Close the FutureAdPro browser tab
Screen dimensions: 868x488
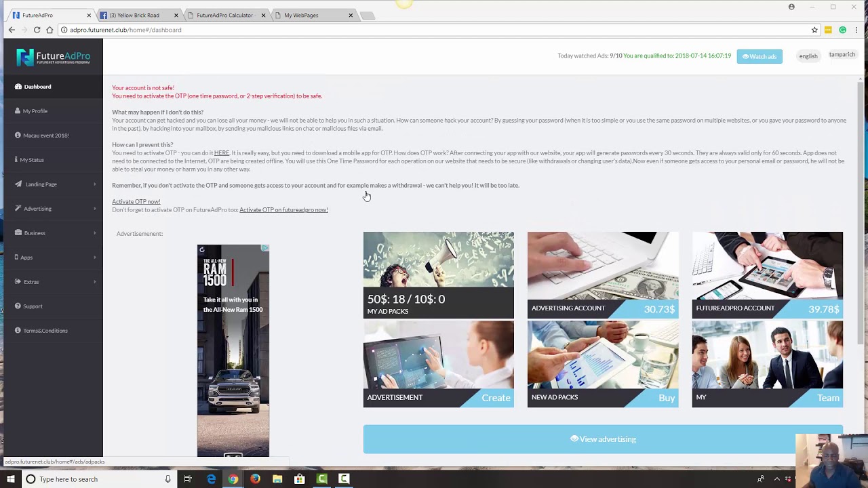pos(89,15)
